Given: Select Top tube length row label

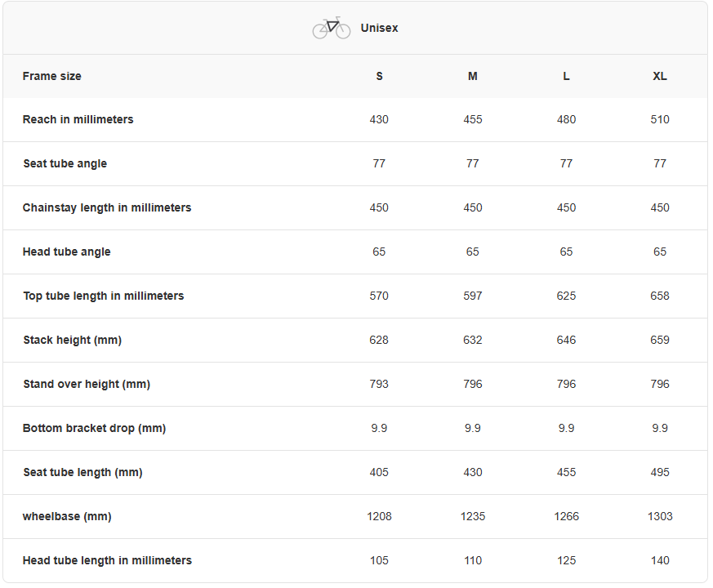Looking at the screenshot, I should point(104,296).
